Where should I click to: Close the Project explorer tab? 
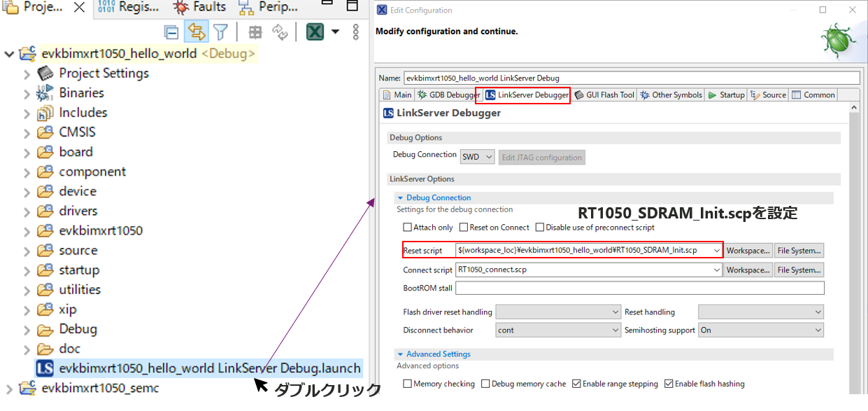(x=79, y=7)
